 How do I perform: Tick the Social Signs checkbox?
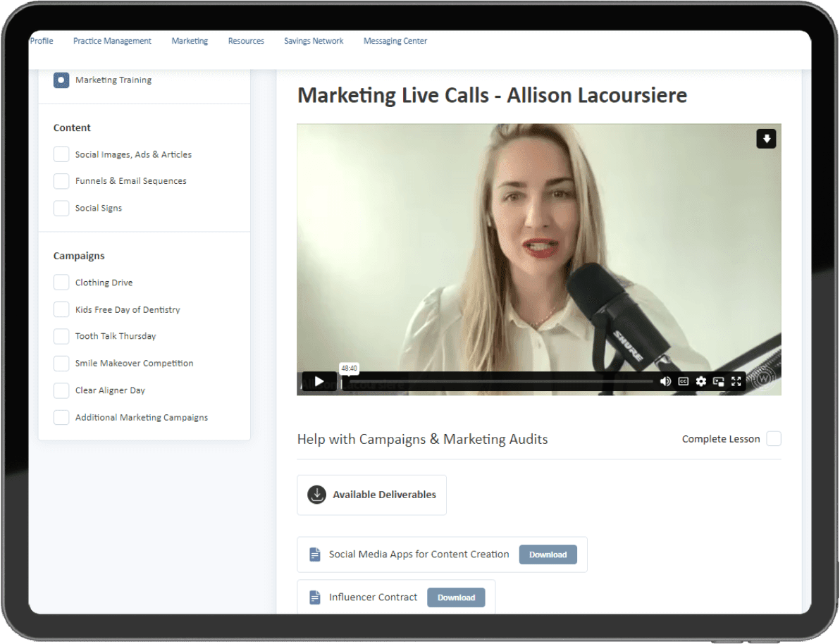(x=61, y=208)
